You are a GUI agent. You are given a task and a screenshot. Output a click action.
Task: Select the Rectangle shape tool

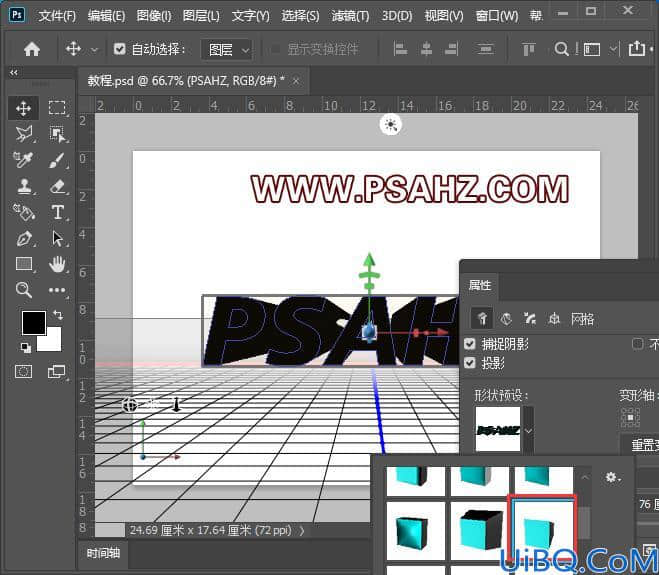(24, 264)
